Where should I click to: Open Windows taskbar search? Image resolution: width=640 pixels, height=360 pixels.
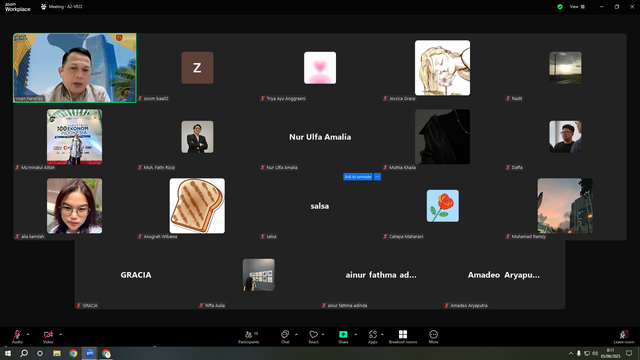pos(24,353)
